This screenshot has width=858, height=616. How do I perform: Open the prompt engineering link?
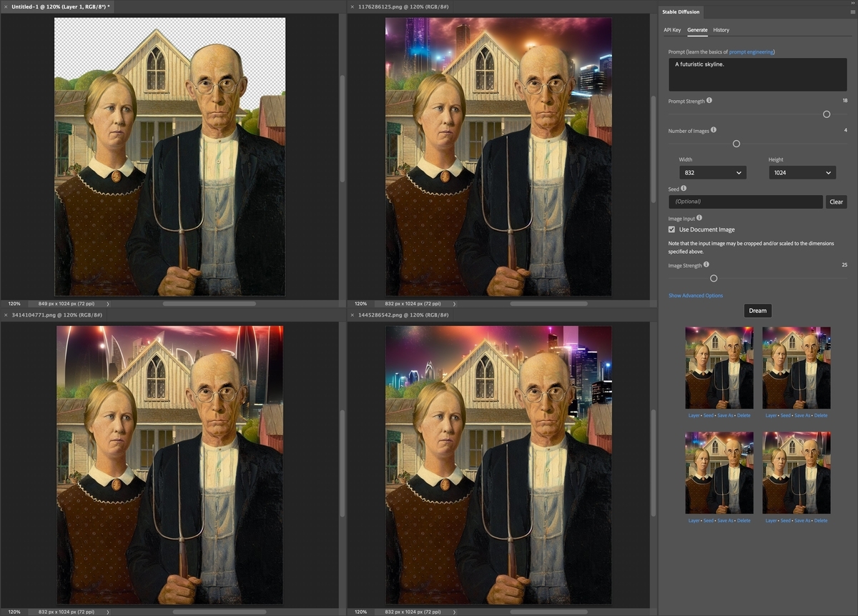750,51
